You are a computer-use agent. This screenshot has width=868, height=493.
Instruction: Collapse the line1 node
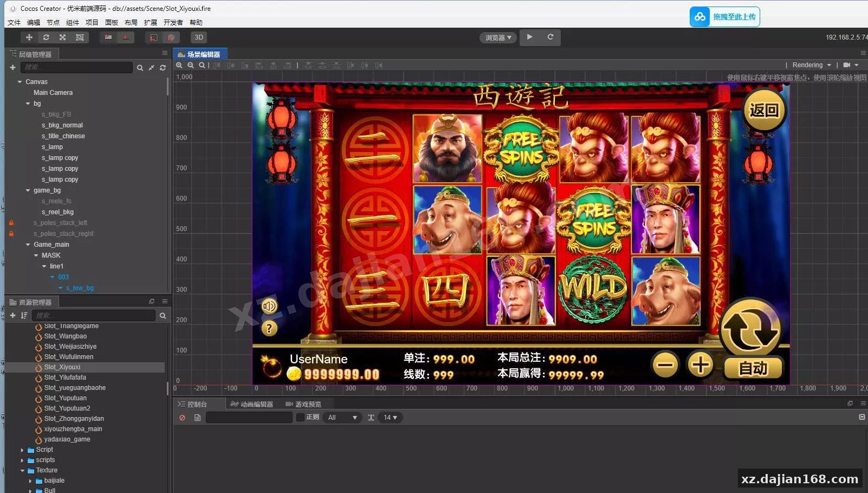pos(44,266)
